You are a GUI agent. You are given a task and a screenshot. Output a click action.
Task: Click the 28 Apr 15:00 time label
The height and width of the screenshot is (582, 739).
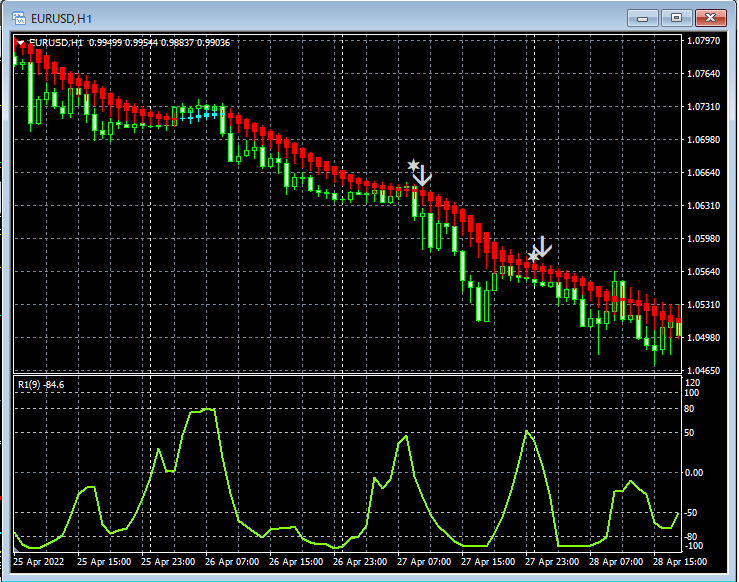click(680, 562)
